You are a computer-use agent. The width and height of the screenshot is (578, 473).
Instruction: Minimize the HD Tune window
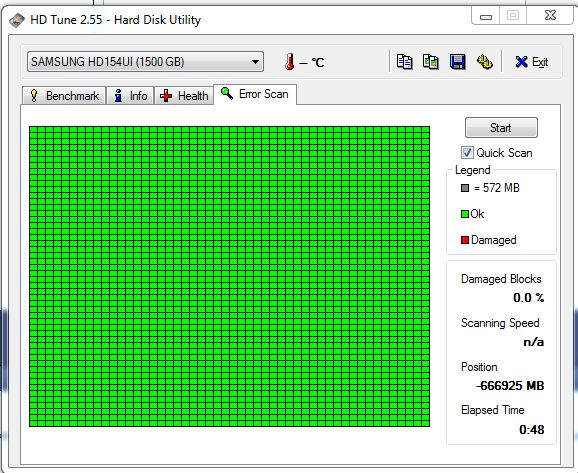(486, 16)
